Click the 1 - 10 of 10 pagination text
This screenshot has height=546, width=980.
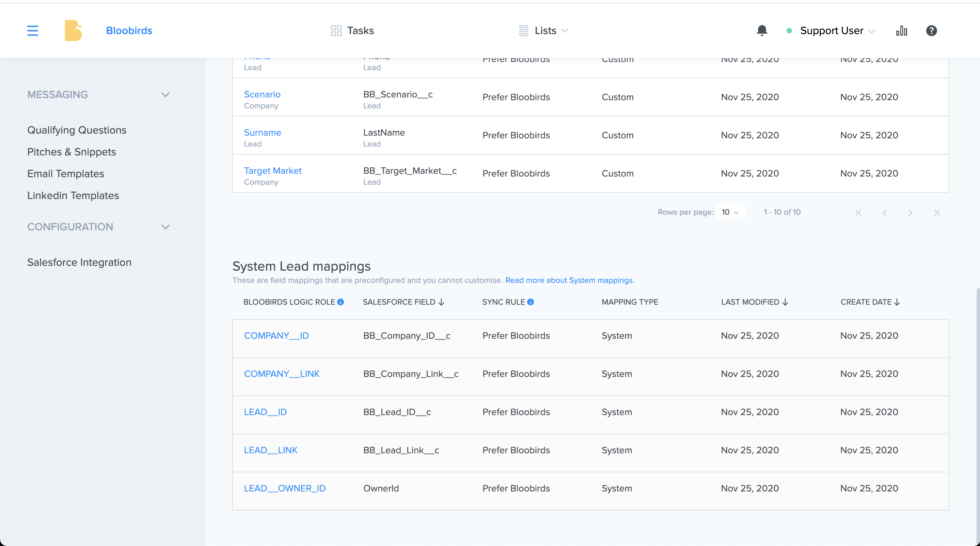click(782, 212)
